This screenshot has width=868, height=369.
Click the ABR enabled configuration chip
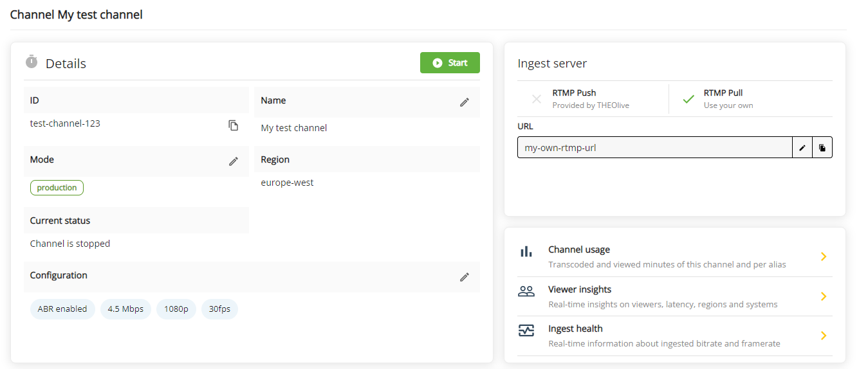[x=62, y=309]
